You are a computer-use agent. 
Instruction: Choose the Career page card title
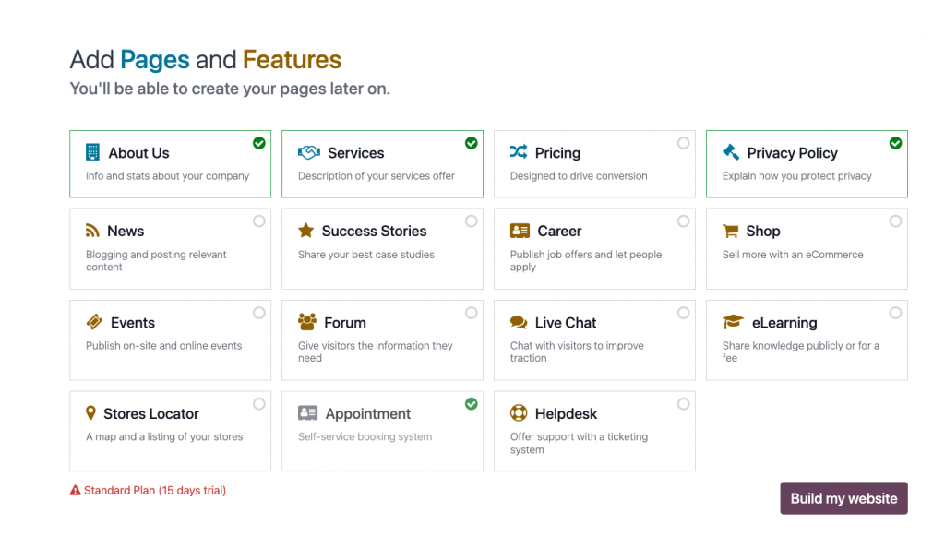559,231
